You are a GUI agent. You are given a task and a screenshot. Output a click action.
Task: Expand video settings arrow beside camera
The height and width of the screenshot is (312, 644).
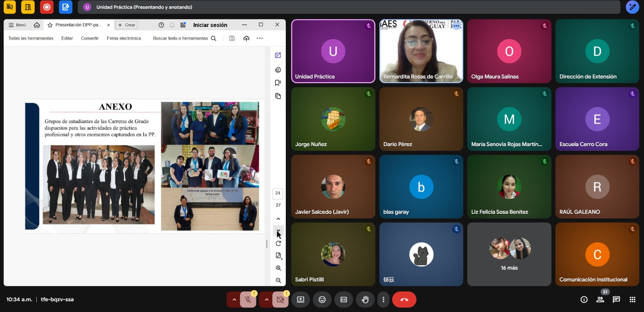[266, 300]
